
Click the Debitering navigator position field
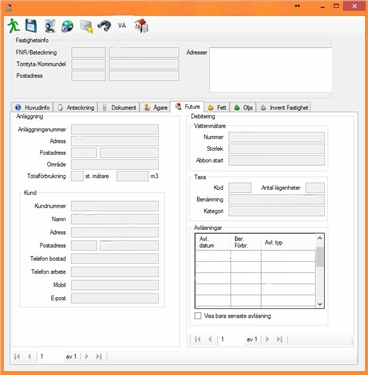click(231, 339)
